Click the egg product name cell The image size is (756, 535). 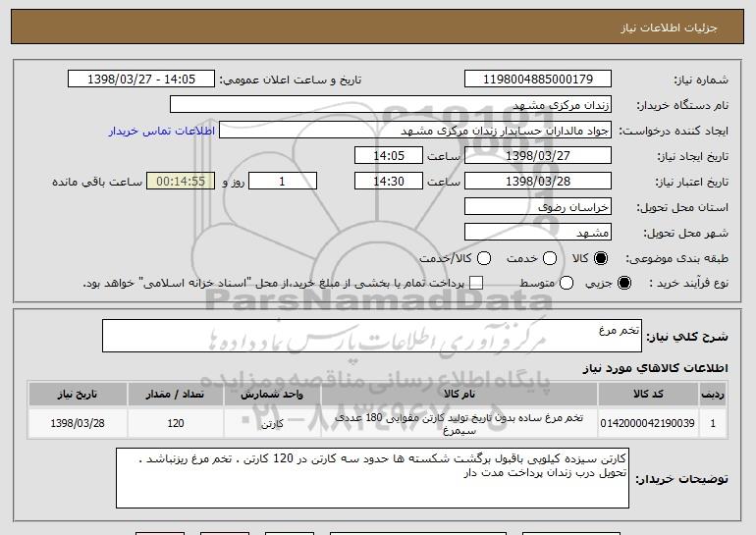(x=459, y=424)
